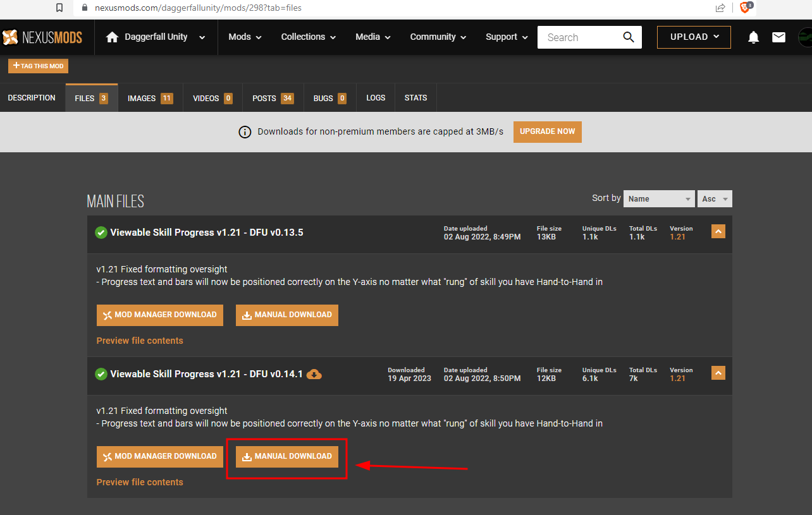
Task: Click the green checkmark beside the DFU v0.14.1 file
Action: (101, 374)
